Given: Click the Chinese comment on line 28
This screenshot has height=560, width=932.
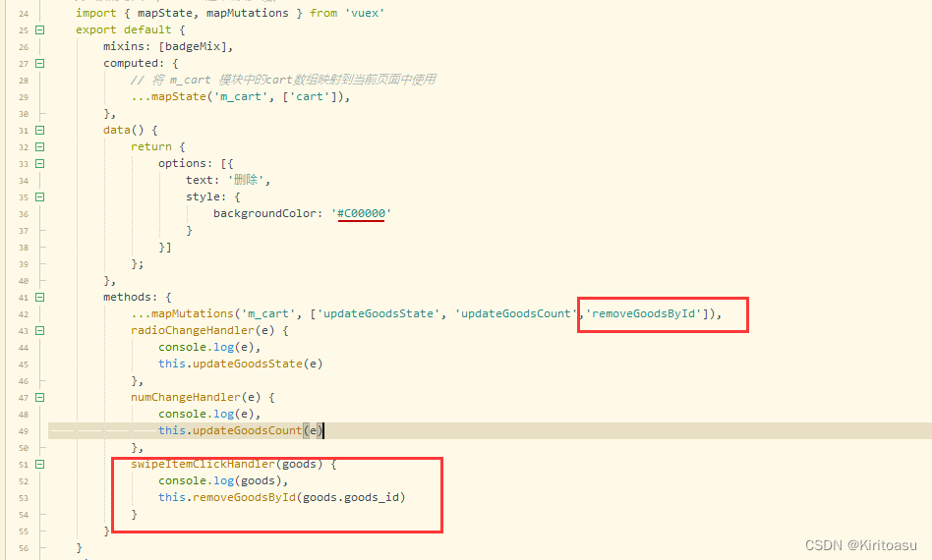Looking at the screenshot, I should pos(283,80).
